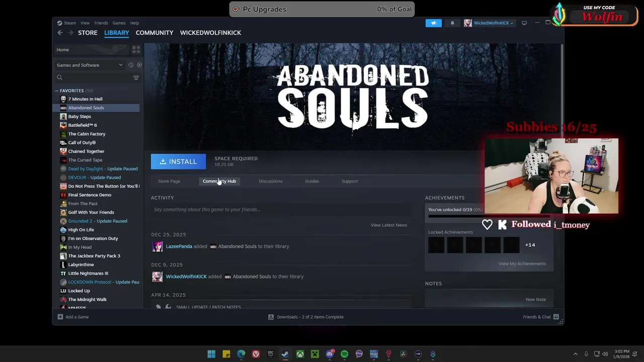Click the library search magnifier icon

(59, 77)
